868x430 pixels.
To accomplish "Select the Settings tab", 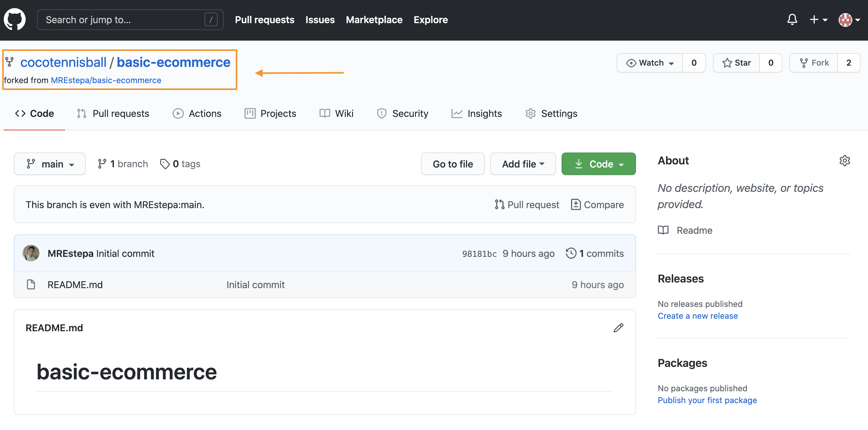I will [x=552, y=113].
